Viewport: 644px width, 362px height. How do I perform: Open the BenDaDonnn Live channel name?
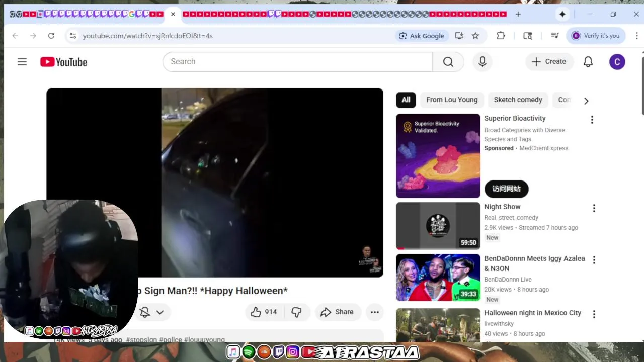508,280
